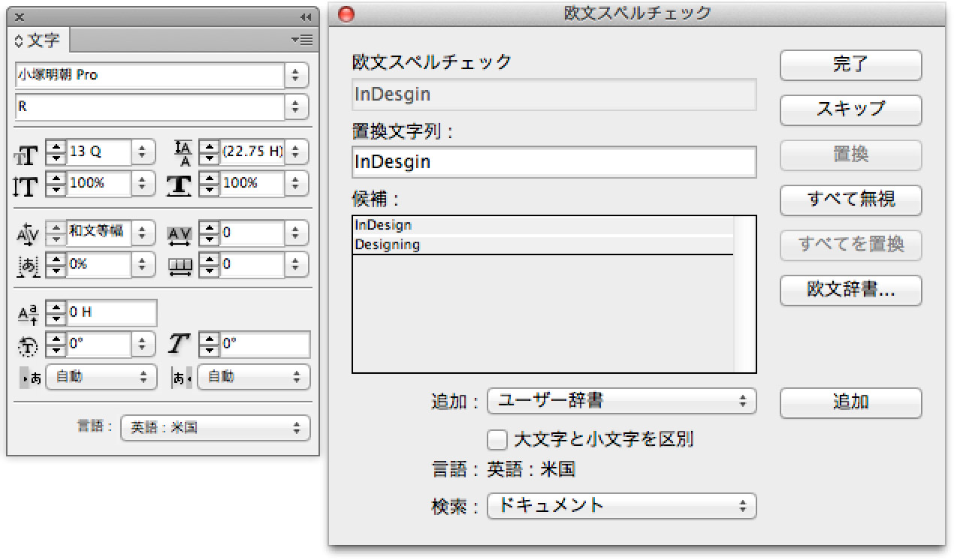Open the character panel flyout menu
The width and height of the screenshot is (954, 560).
click(x=302, y=40)
